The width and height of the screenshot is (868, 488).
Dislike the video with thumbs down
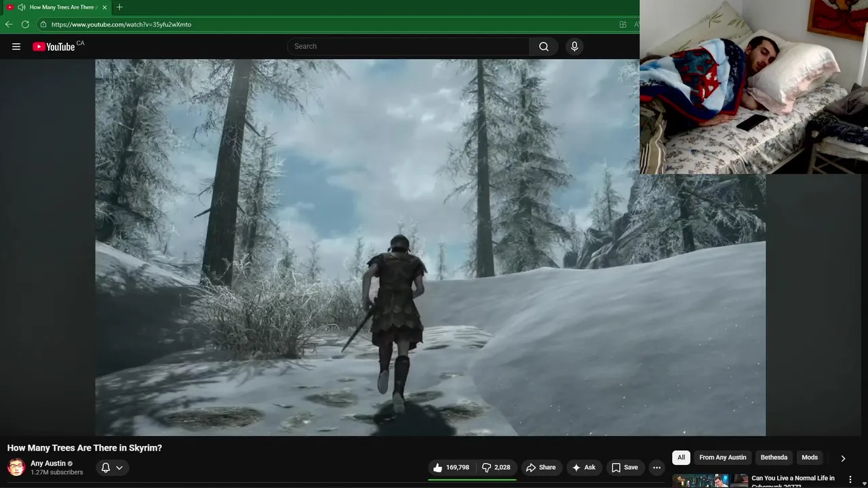pyautogui.click(x=496, y=468)
